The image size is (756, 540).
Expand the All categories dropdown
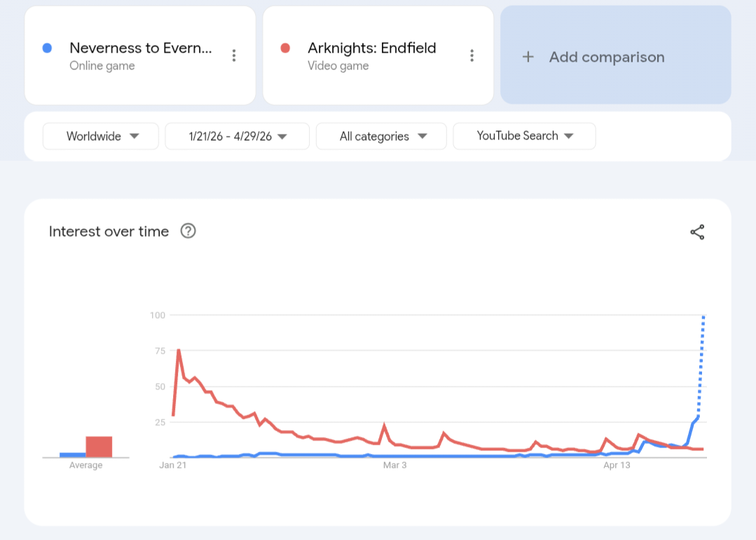pos(382,137)
